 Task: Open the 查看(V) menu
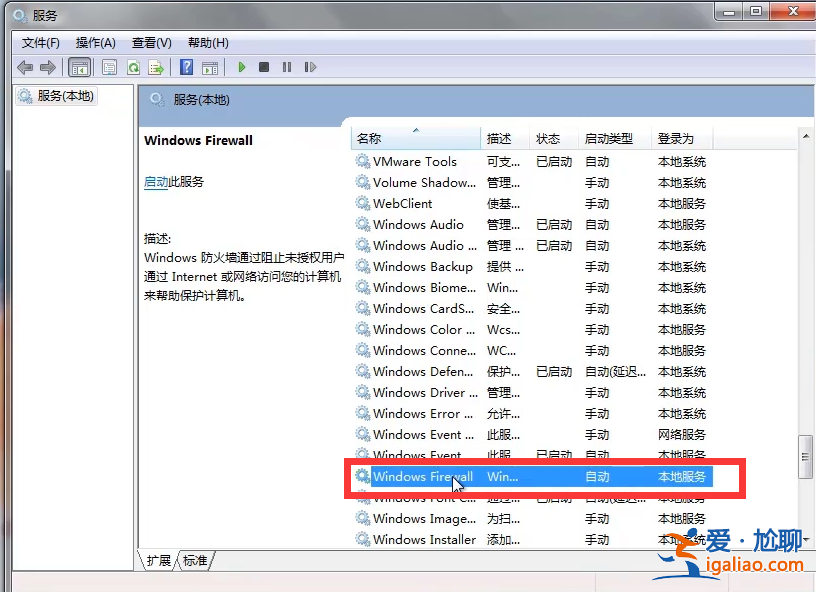(x=151, y=43)
